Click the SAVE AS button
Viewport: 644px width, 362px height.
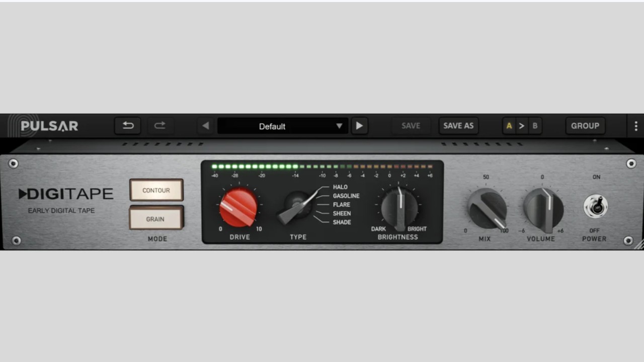pos(458,126)
